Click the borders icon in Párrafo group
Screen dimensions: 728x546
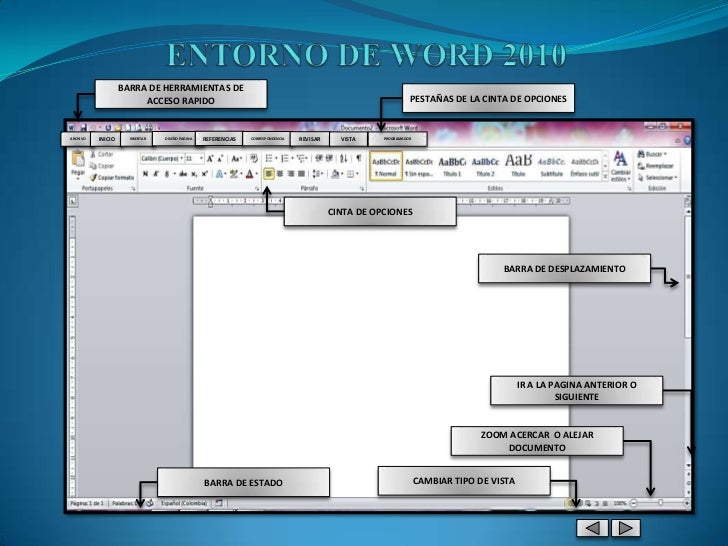tap(352, 174)
